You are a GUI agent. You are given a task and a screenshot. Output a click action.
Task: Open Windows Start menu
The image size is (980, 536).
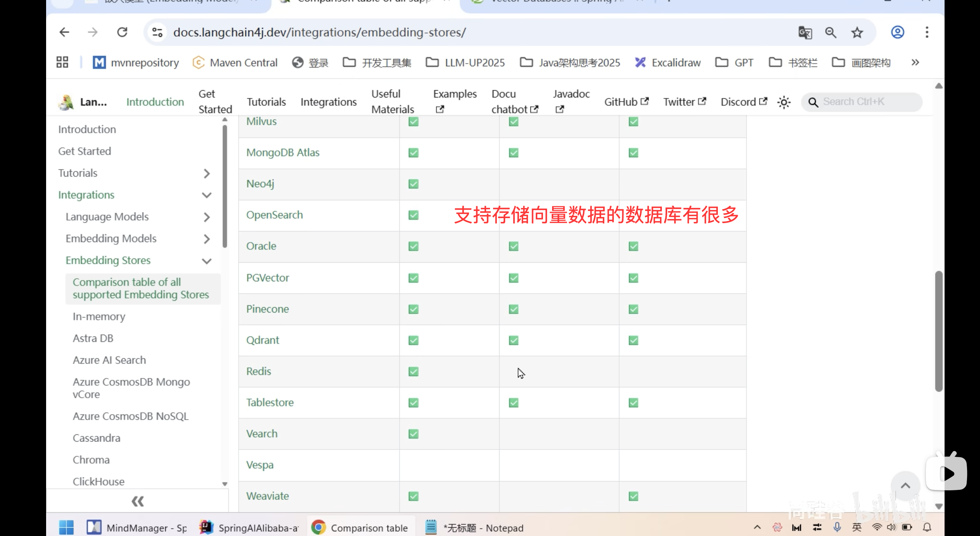(66, 528)
